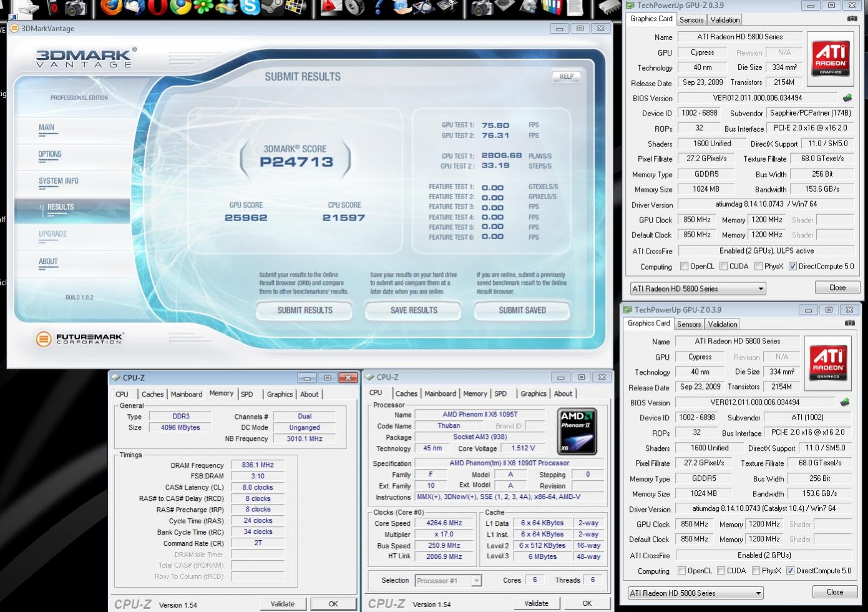Toggle OpenCL checkbox in upper GPU-Z

pos(685,267)
